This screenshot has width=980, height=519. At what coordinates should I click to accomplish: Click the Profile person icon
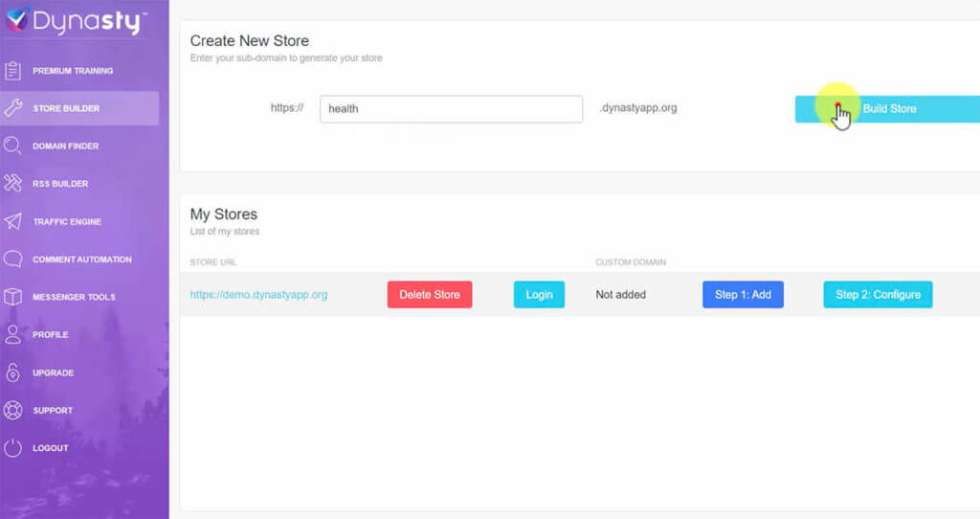12,335
